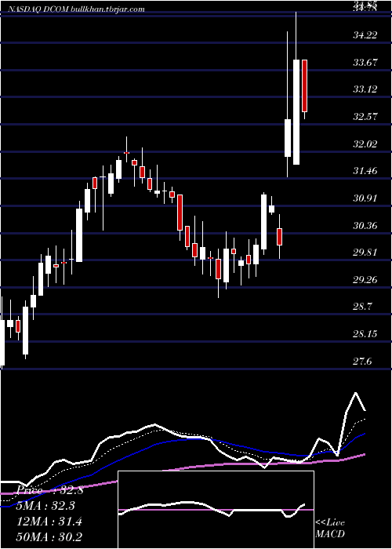Click the Price : 32.8 readout
Viewport: 392px width, 549px height.
pos(50,490)
